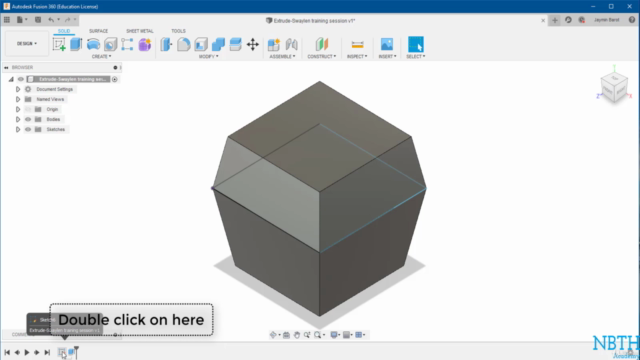Viewport: 640px width, 360px height.
Task: Switch to the Surface tab
Action: pyautogui.click(x=98, y=31)
